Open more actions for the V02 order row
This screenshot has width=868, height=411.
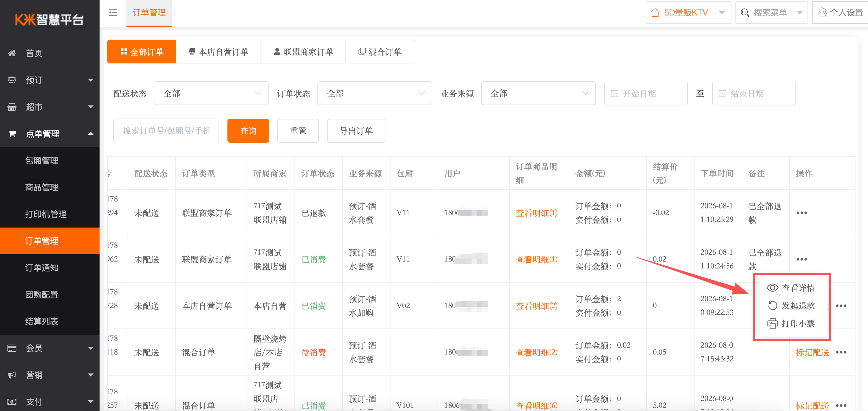click(x=841, y=306)
